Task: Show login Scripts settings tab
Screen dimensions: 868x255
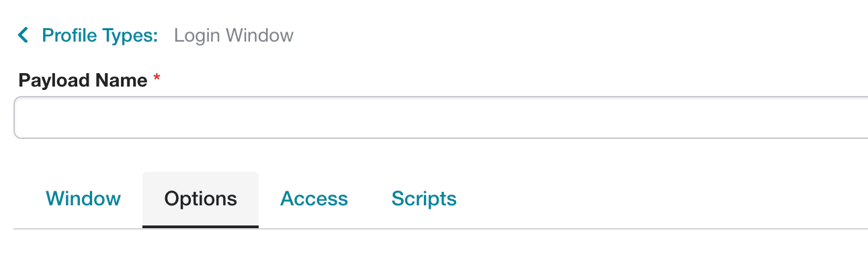Action: pos(424,199)
